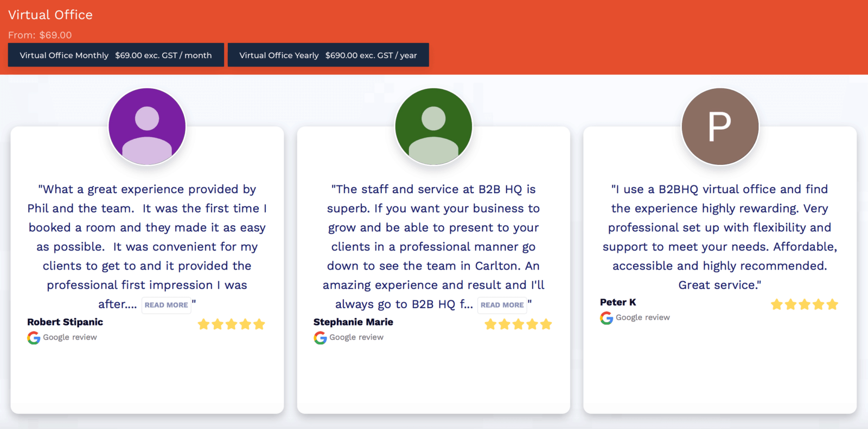Select Stephanie Marie's green avatar icon
The width and height of the screenshot is (868, 429).
coord(433,126)
